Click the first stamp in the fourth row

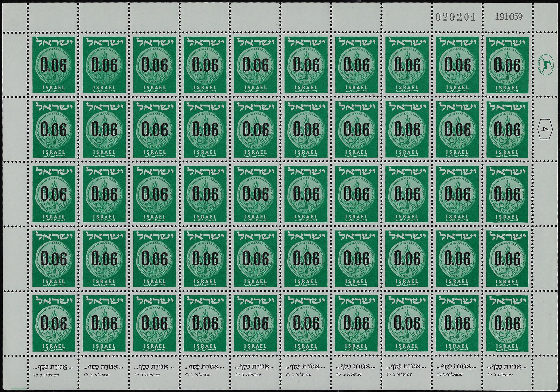coord(54,259)
